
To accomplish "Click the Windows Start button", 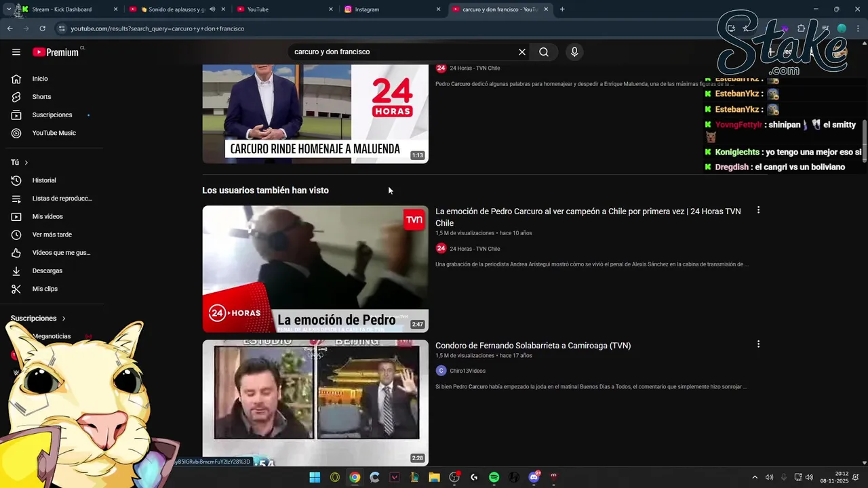I will point(315,477).
